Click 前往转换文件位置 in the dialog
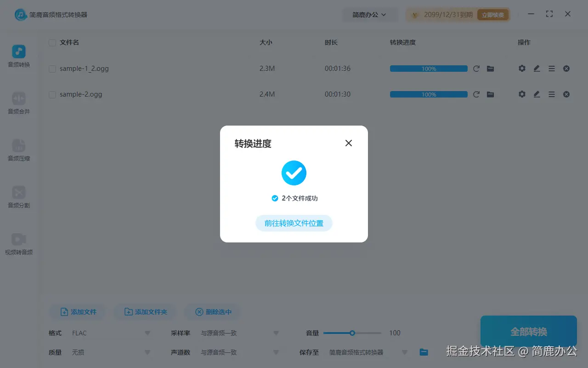This screenshot has width=588, height=368. pyautogui.click(x=294, y=223)
